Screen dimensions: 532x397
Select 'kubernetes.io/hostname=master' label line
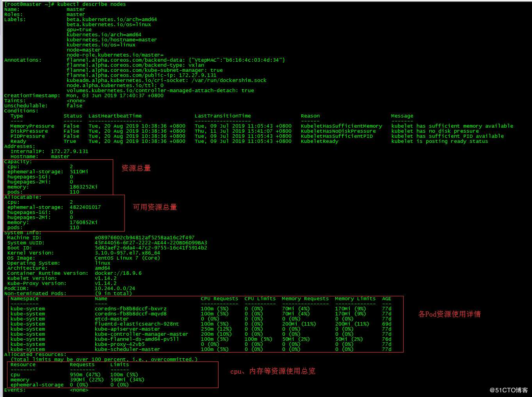112,40
